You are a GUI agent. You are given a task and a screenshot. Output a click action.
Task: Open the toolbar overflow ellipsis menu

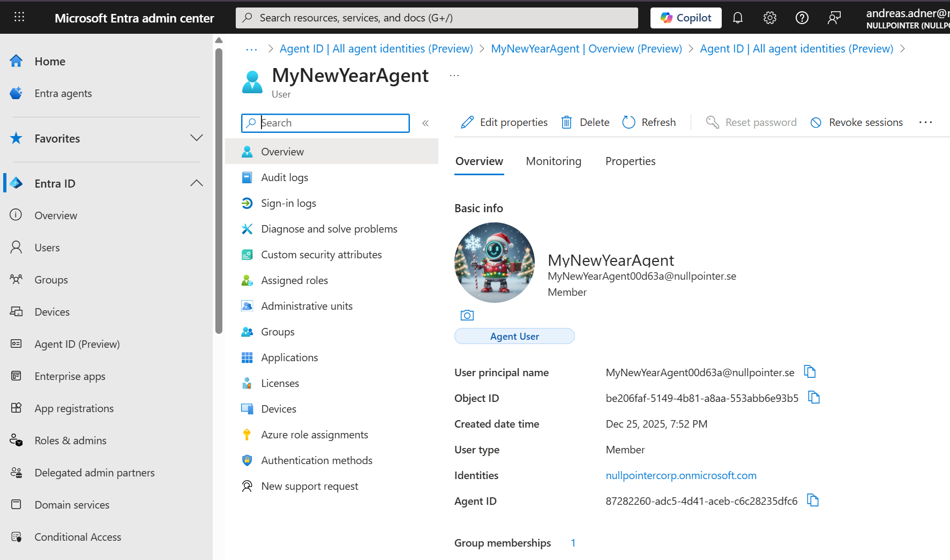point(925,122)
